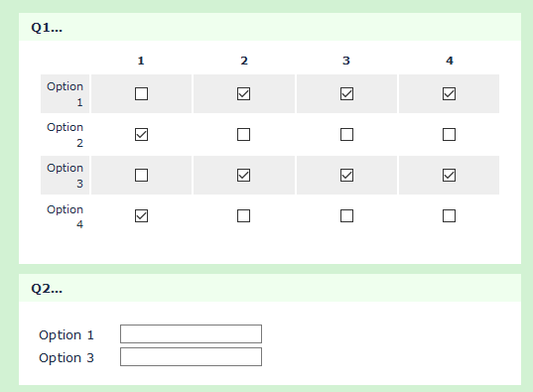Select Option 4 checkbox in column 2
The width and height of the screenshot is (533, 392).
[x=244, y=215]
